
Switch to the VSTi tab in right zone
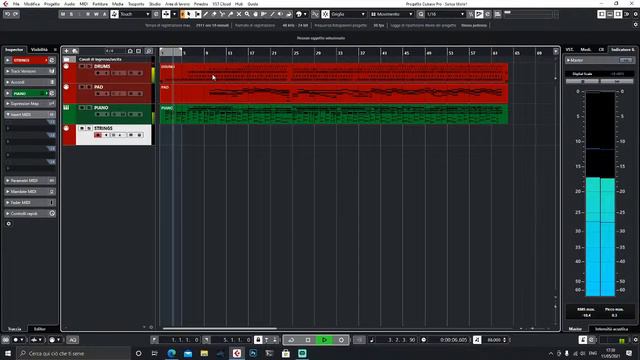569,49
